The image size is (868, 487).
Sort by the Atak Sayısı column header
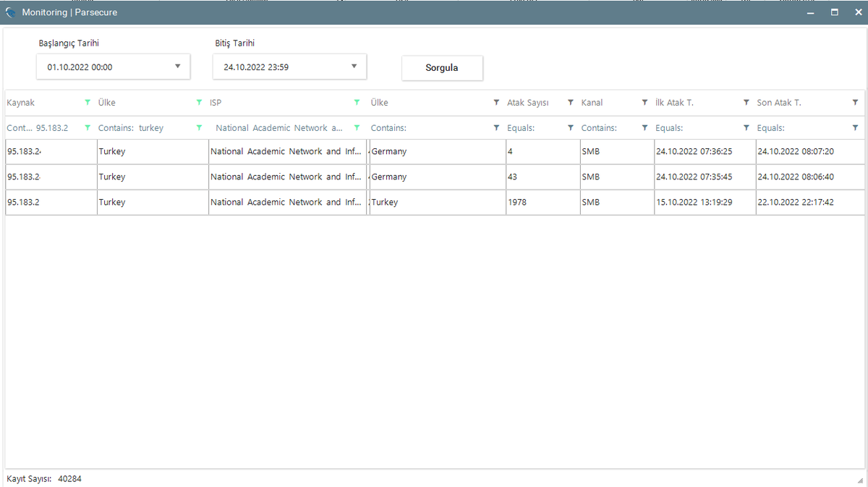tap(528, 103)
